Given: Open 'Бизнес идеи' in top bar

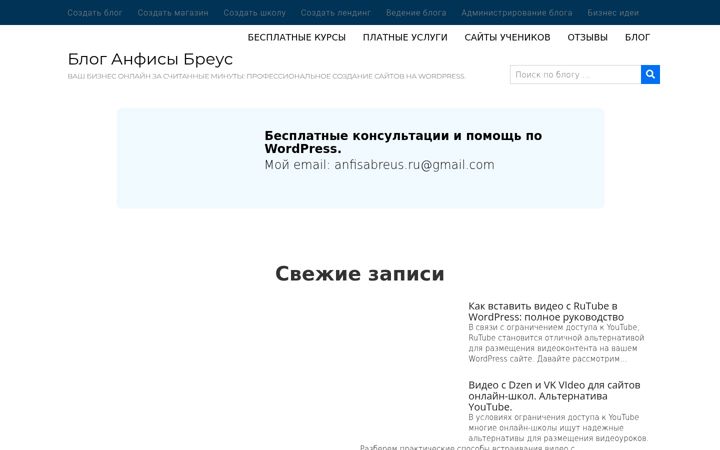Looking at the screenshot, I should (613, 13).
